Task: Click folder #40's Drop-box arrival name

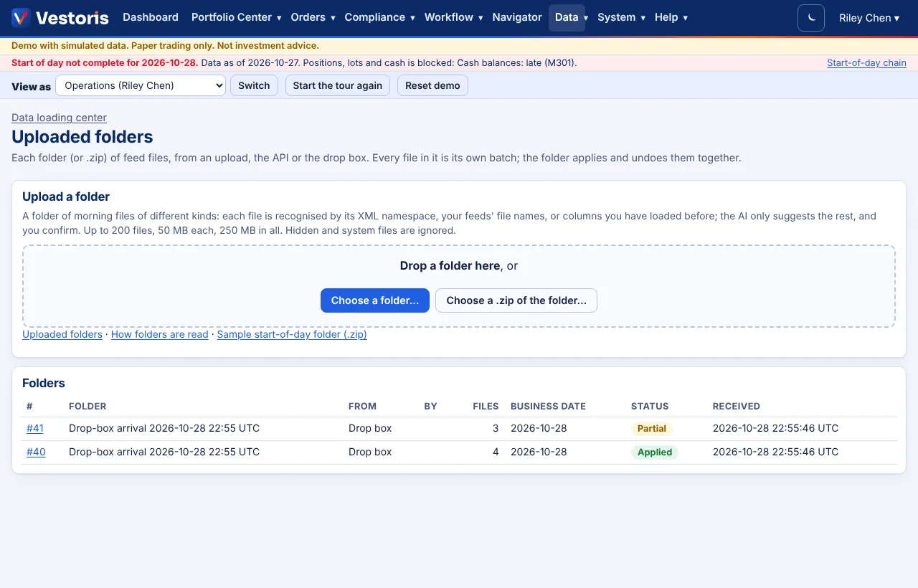Action: coord(164,452)
